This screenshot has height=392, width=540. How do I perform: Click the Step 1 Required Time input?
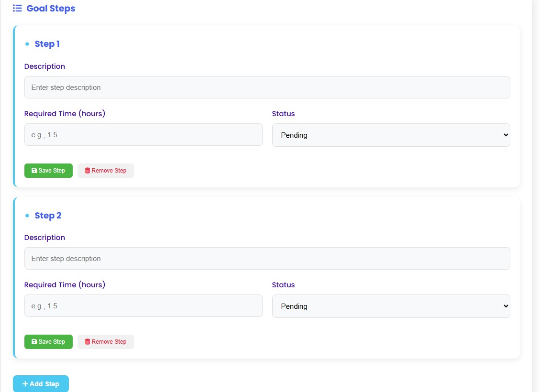tap(143, 135)
